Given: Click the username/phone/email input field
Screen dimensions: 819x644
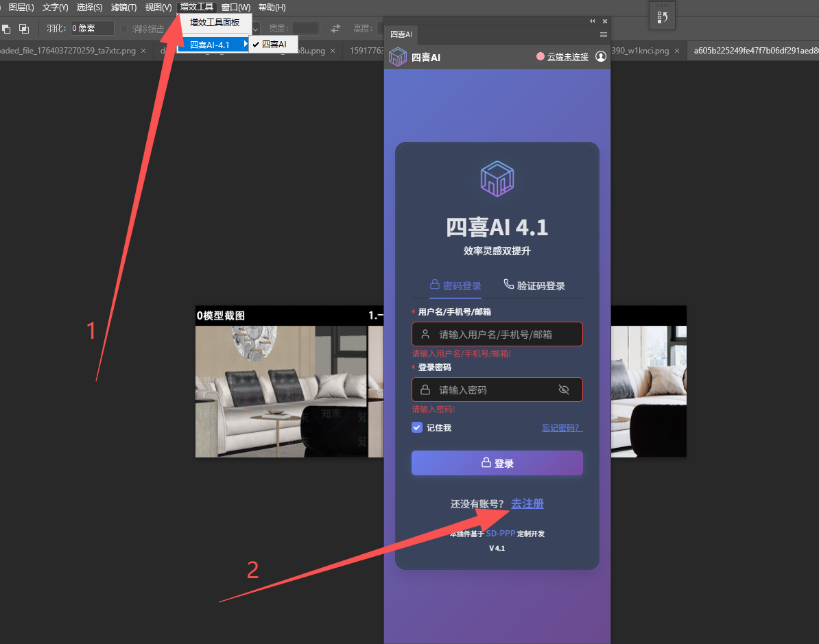Looking at the screenshot, I should coord(497,335).
